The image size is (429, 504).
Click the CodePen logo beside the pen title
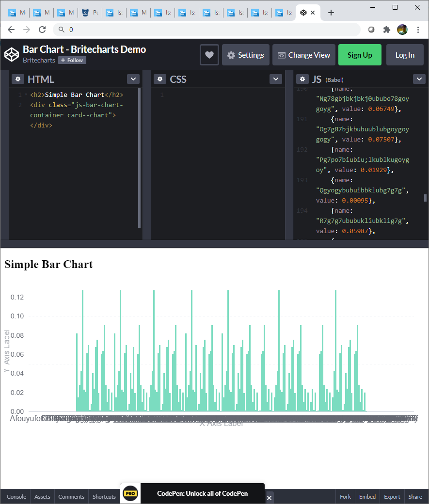coord(11,54)
